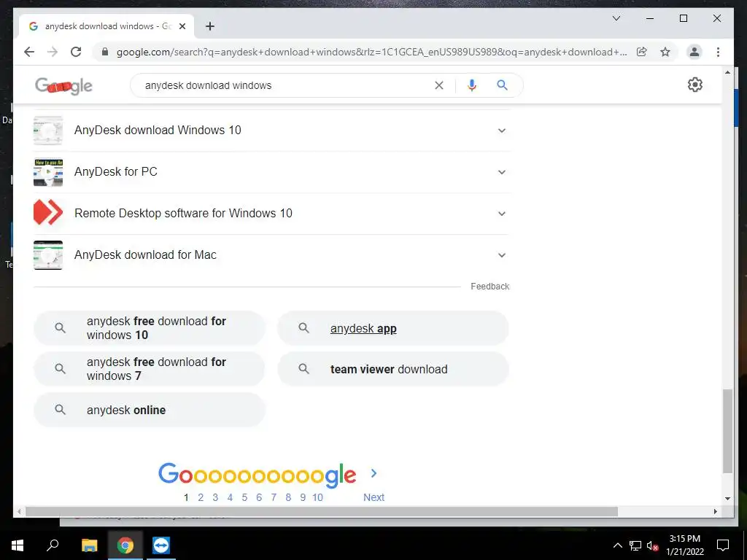Search anydesk free download for windows 10
The image size is (747, 560).
click(x=149, y=327)
